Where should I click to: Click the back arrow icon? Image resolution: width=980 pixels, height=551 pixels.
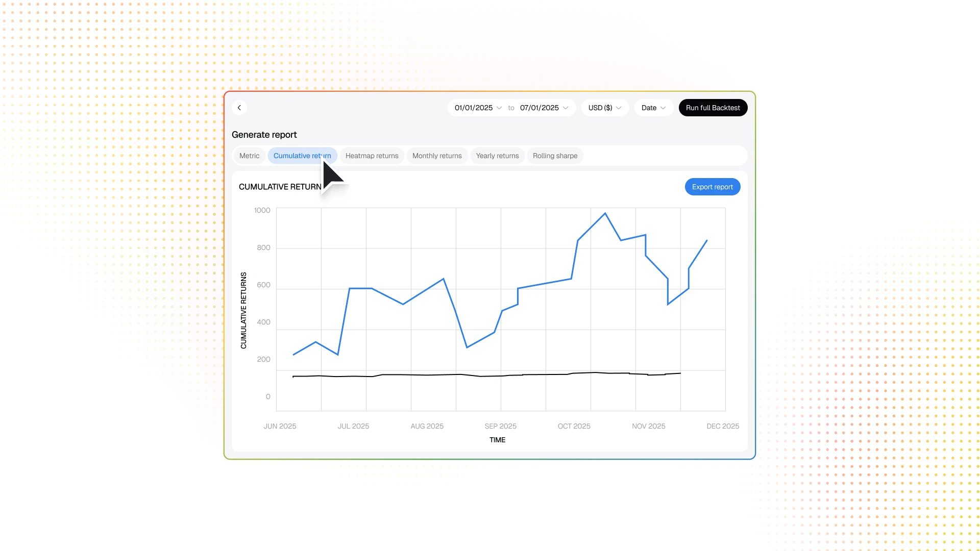point(239,108)
